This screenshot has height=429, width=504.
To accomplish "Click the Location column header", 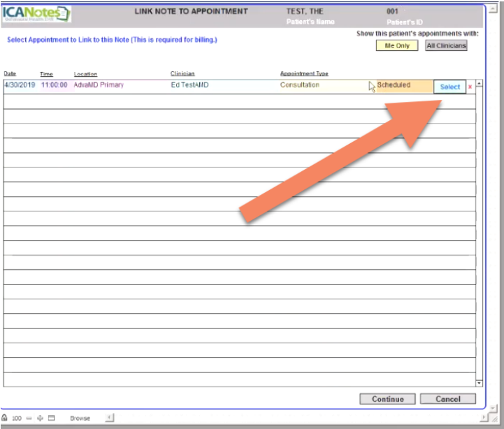I will [x=85, y=73].
